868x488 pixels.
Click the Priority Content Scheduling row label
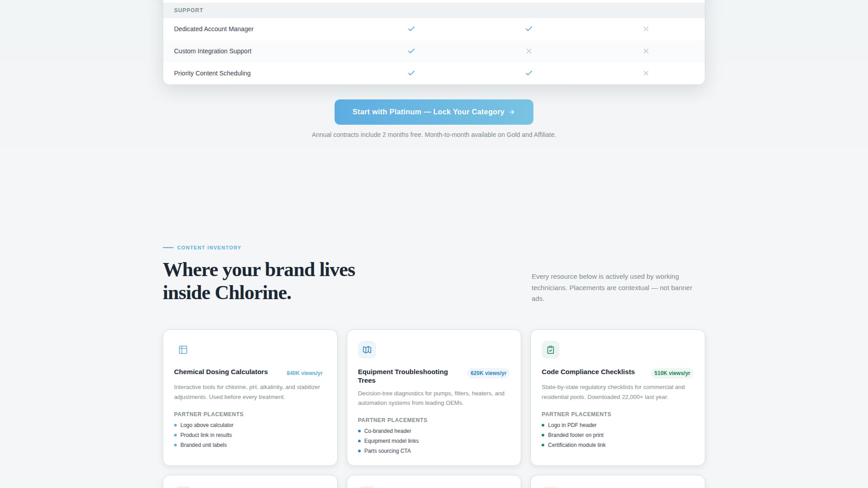(x=212, y=73)
